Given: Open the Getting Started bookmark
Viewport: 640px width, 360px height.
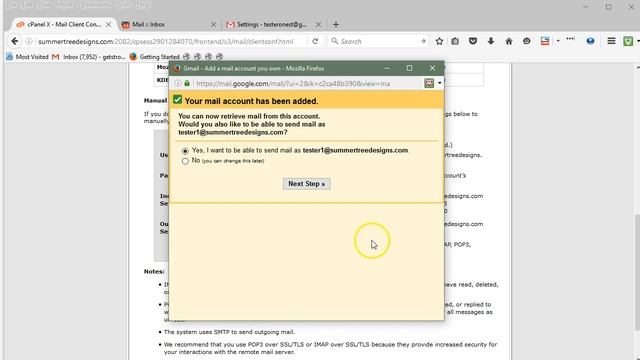Looking at the screenshot, I should point(155,57).
